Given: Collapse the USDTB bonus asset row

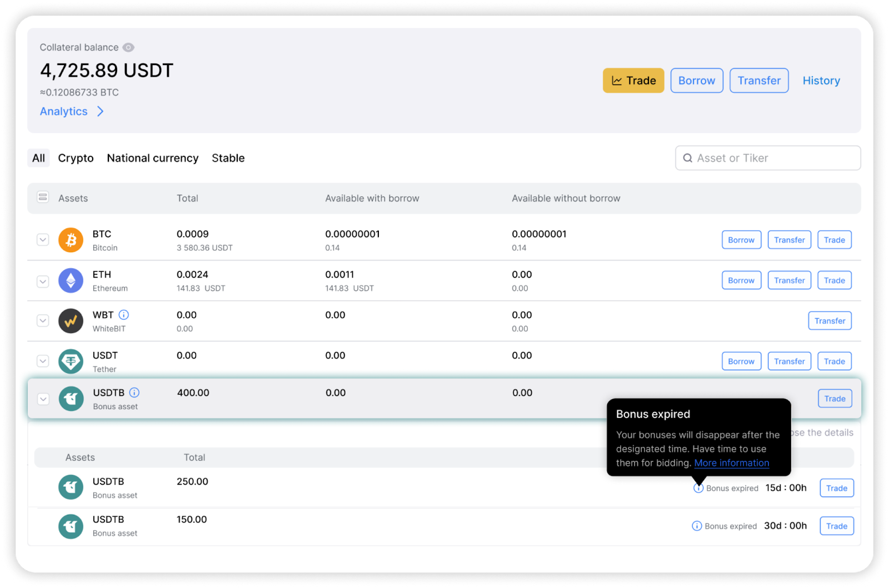Looking at the screenshot, I should click(x=43, y=399).
